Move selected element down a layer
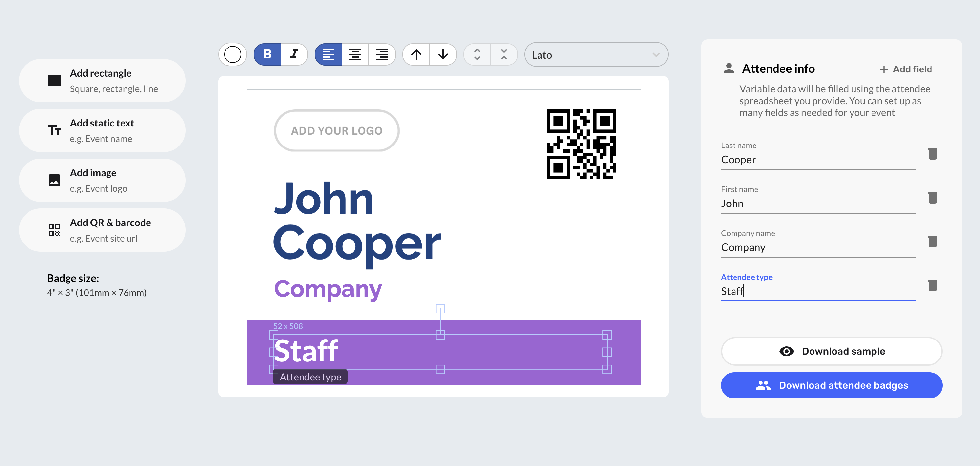Viewport: 980px width, 466px height. tap(443, 54)
